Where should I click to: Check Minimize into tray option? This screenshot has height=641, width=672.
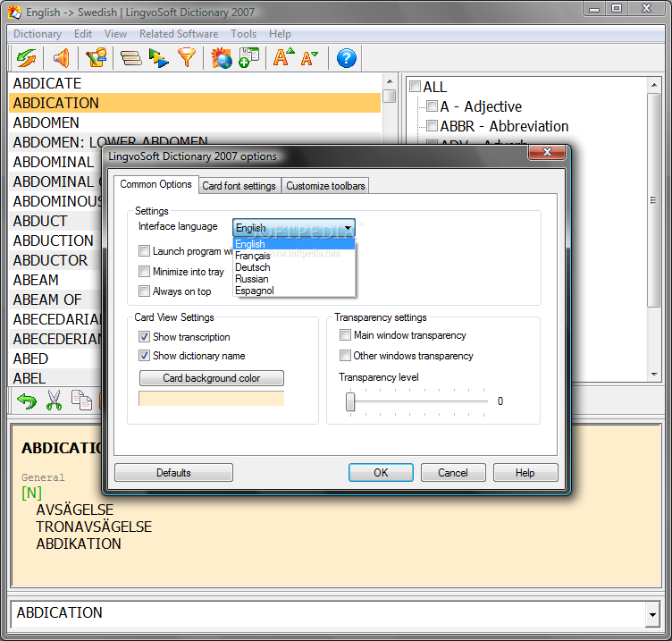[144, 272]
